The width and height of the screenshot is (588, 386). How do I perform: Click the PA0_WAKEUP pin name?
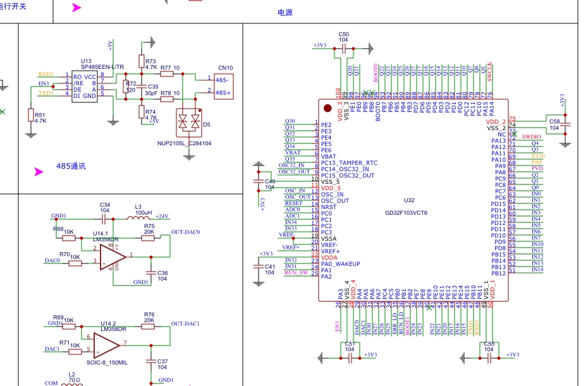(341, 264)
